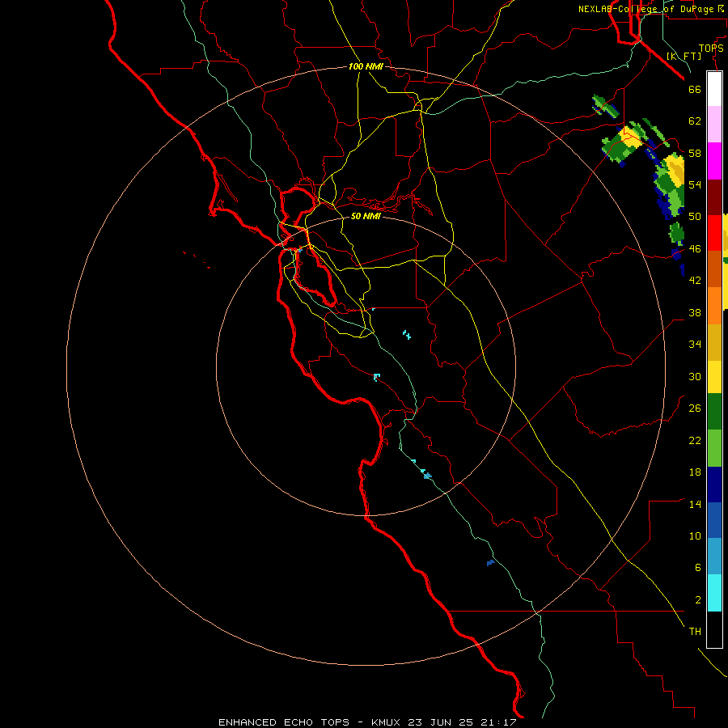Image resolution: width=728 pixels, height=728 pixels.
Task: Click the 6 legend value
Action: [x=698, y=568]
